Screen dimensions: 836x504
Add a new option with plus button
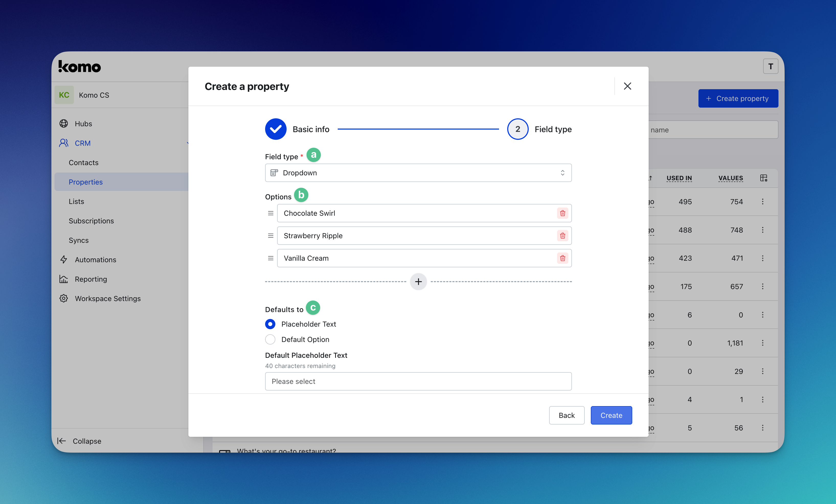pyautogui.click(x=418, y=281)
